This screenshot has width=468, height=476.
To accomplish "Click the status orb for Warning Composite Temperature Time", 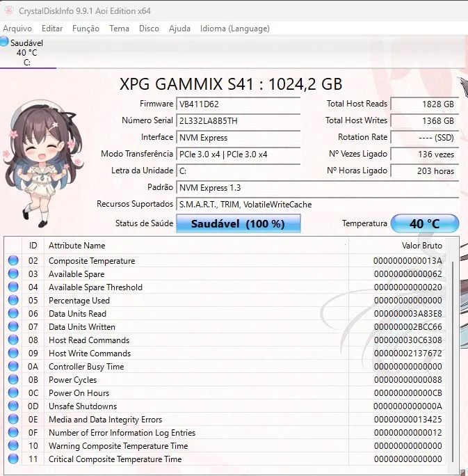I will click(x=13, y=445).
